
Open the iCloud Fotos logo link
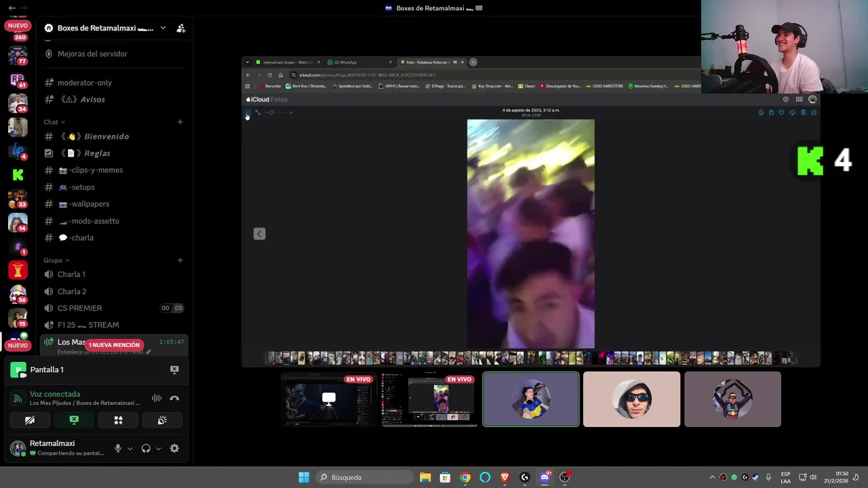click(267, 100)
